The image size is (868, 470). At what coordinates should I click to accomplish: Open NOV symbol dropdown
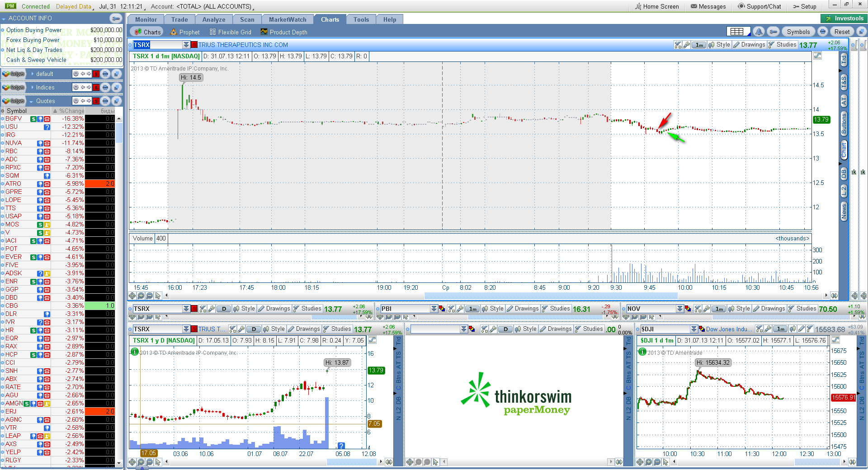[x=680, y=309]
